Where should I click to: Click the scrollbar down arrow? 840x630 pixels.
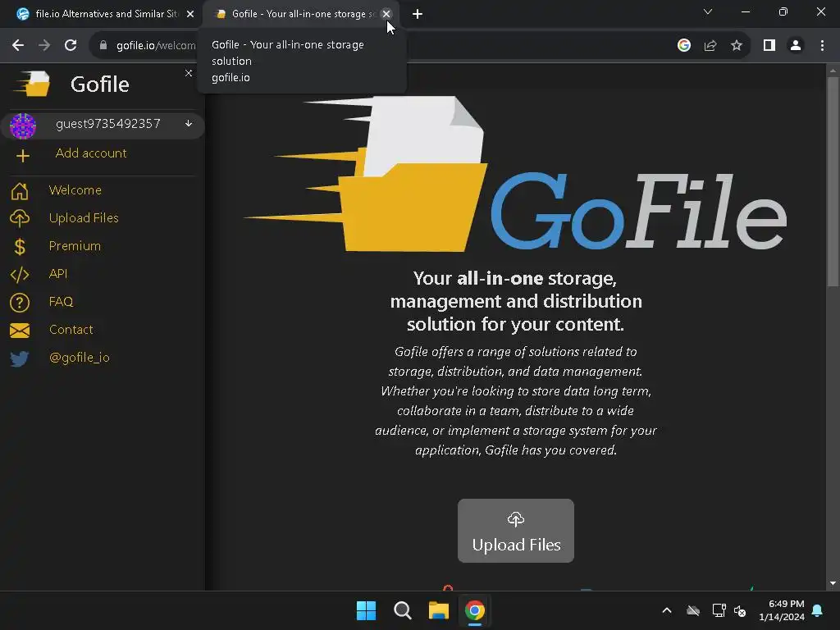point(833,583)
